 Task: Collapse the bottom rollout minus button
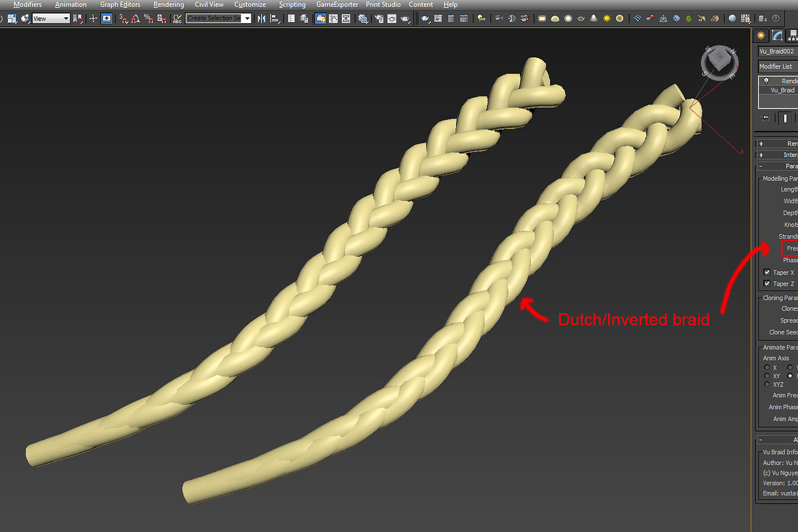761,440
